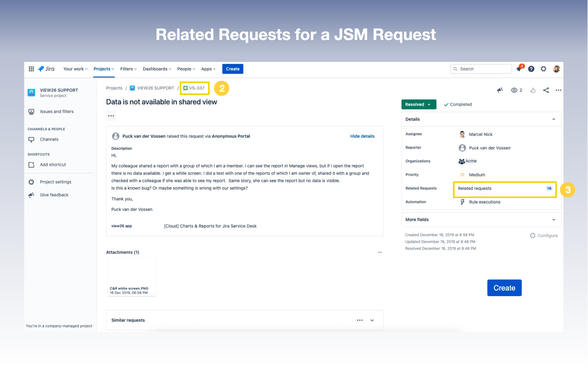Open the VS-337 breadcrumb link
This screenshot has width=588, height=369.
point(197,88)
